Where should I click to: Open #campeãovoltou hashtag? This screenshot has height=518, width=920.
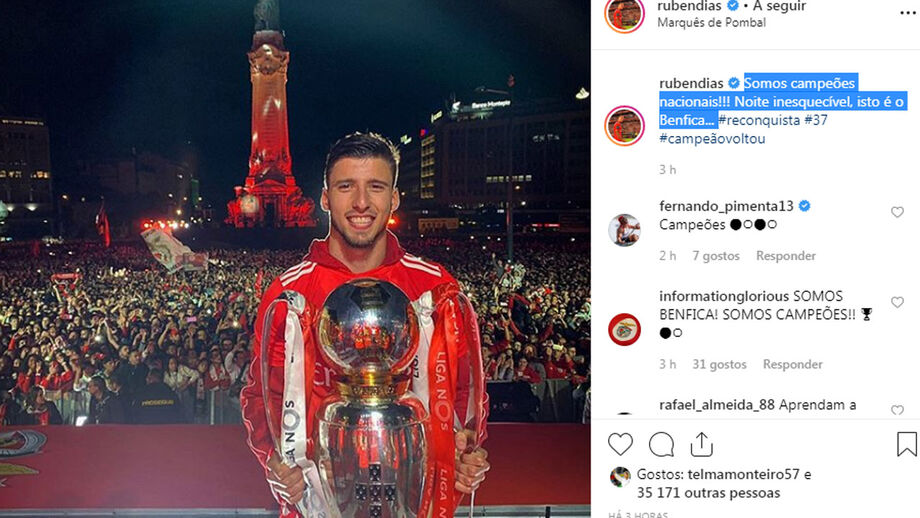tap(712, 139)
